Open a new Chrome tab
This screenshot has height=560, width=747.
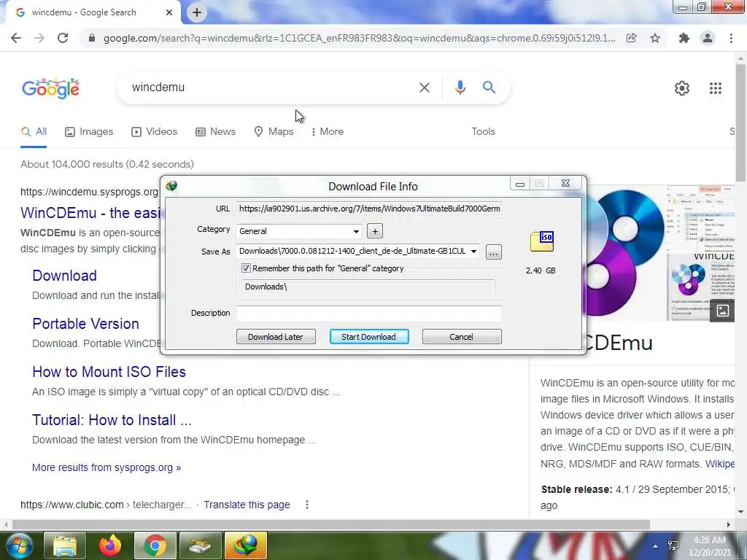tap(197, 12)
